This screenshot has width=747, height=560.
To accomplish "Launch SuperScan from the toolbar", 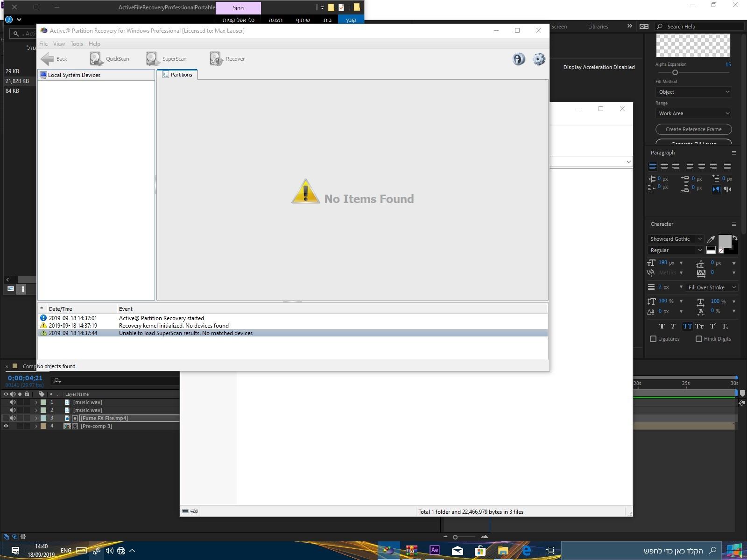I will pyautogui.click(x=166, y=59).
